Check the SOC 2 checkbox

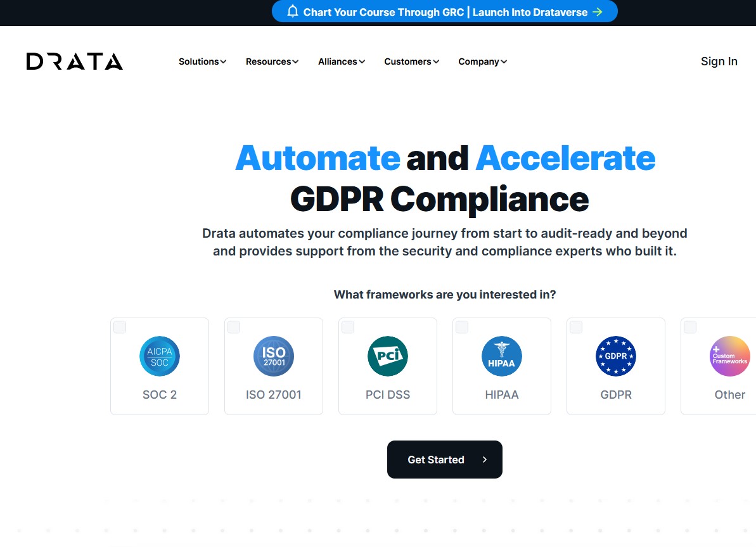click(x=120, y=327)
